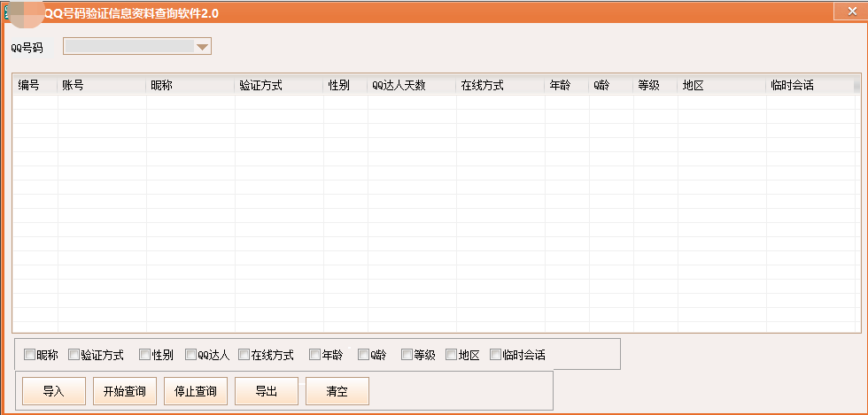868x415 pixels.
Task: Toggle the QQ达人 checkbox
Action: coord(191,355)
